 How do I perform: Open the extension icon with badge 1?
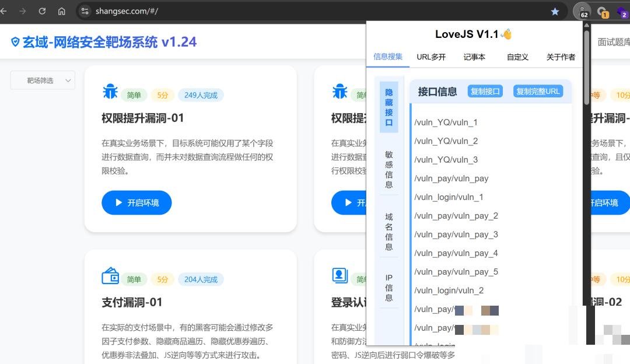tap(602, 12)
